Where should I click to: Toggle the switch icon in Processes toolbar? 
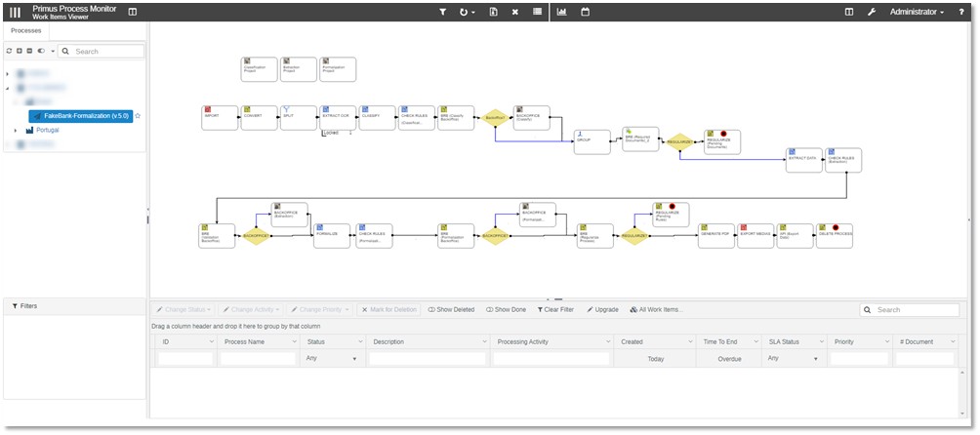coord(41,51)
